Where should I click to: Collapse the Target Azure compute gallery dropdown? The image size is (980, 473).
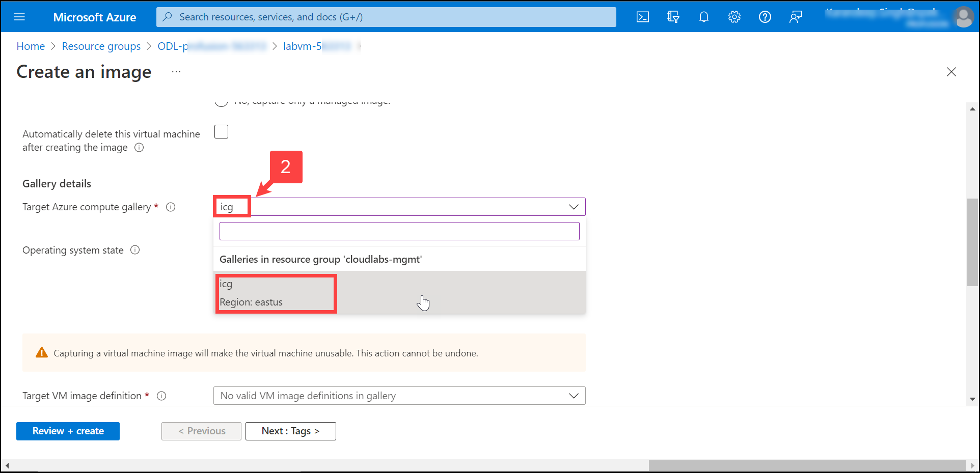(x=574, y=207)
